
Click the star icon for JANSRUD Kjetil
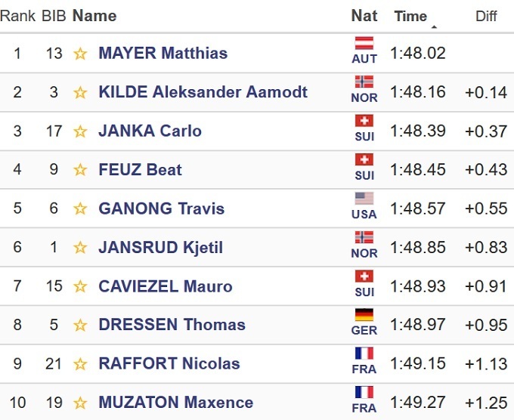point(80,248)
